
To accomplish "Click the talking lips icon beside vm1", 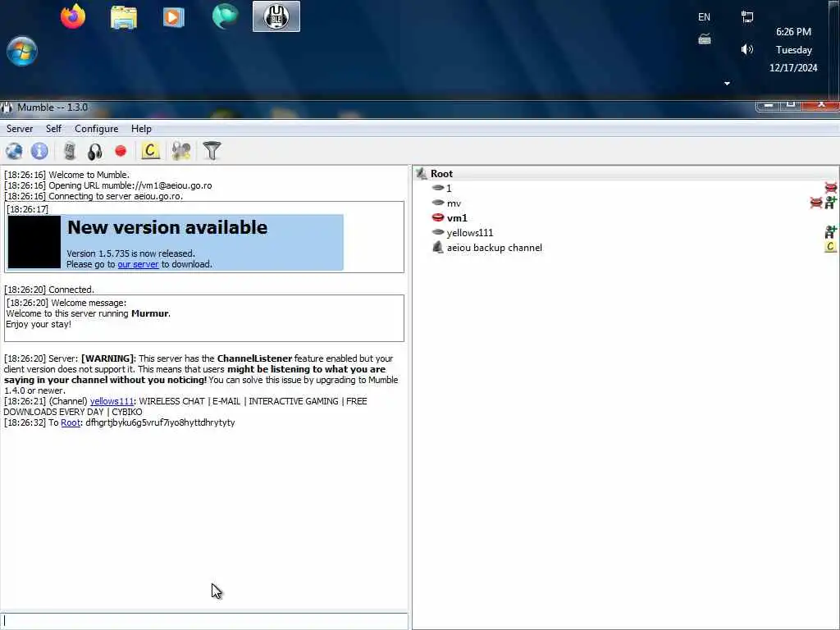I will tap(438, 217).
